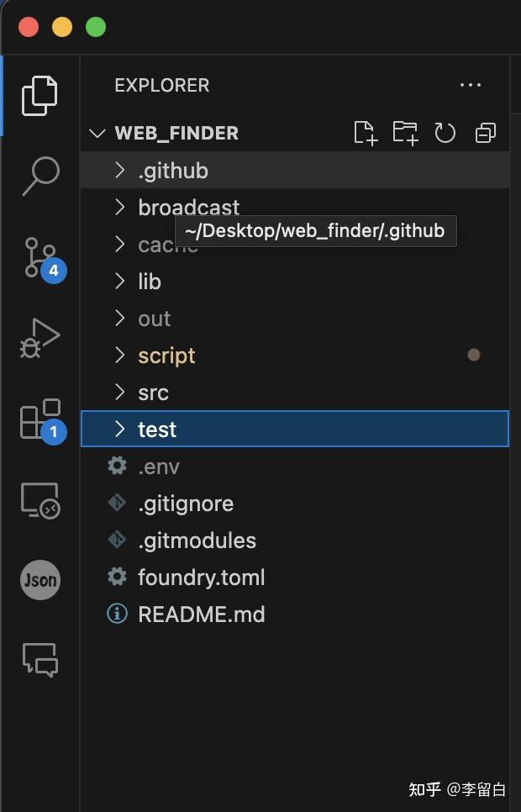
Task: Select the test folder
Action: (157, 430)
